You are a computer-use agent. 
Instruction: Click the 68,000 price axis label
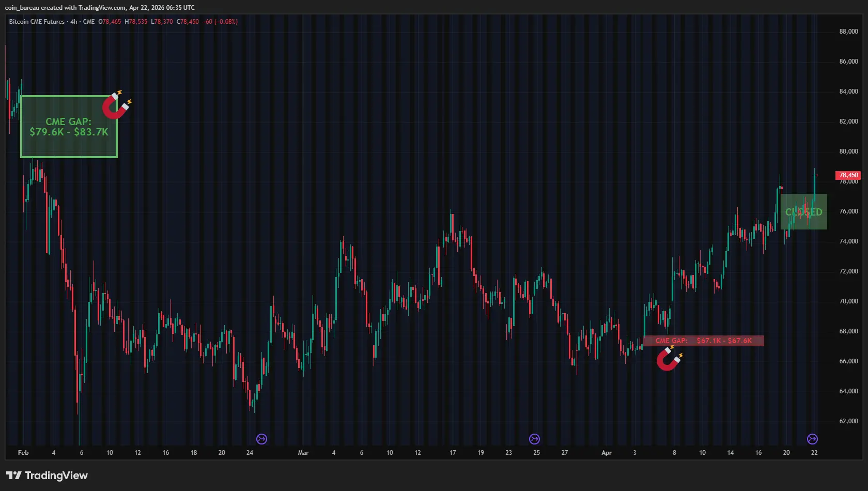pyautogui.click(x=848, y=331)
